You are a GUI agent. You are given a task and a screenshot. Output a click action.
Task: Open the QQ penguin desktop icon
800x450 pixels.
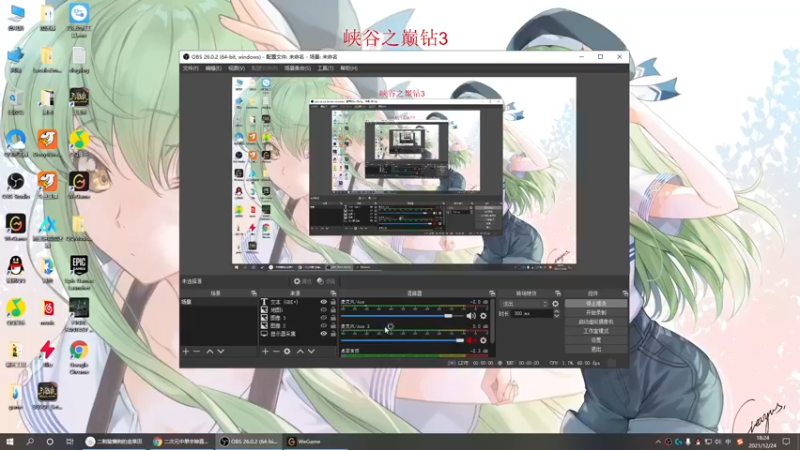tap(16, 269)
